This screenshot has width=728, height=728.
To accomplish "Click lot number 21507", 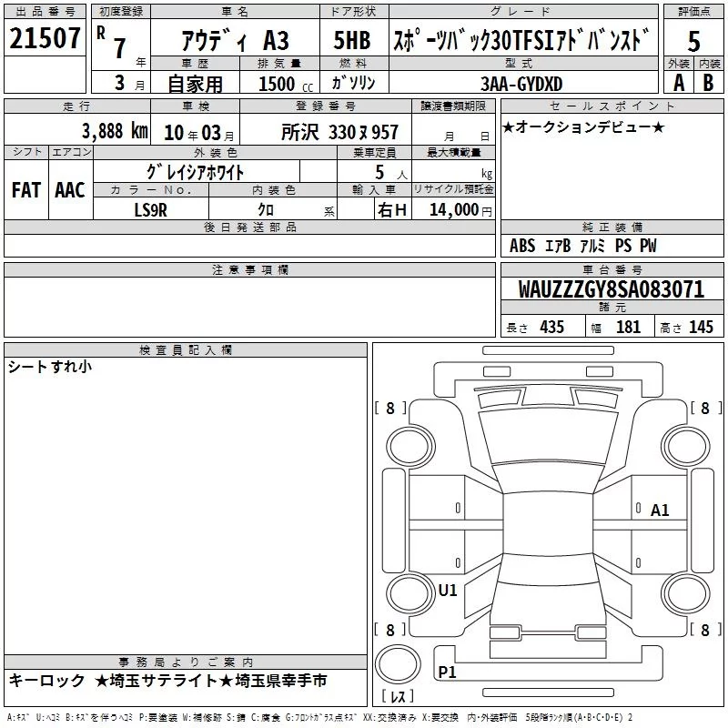I will 45,38.
